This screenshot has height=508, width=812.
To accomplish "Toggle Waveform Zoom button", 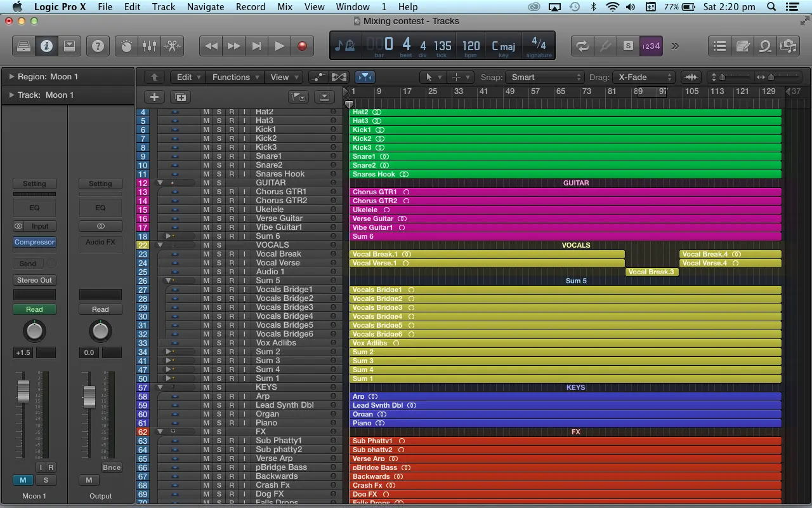I will (690, 77).
